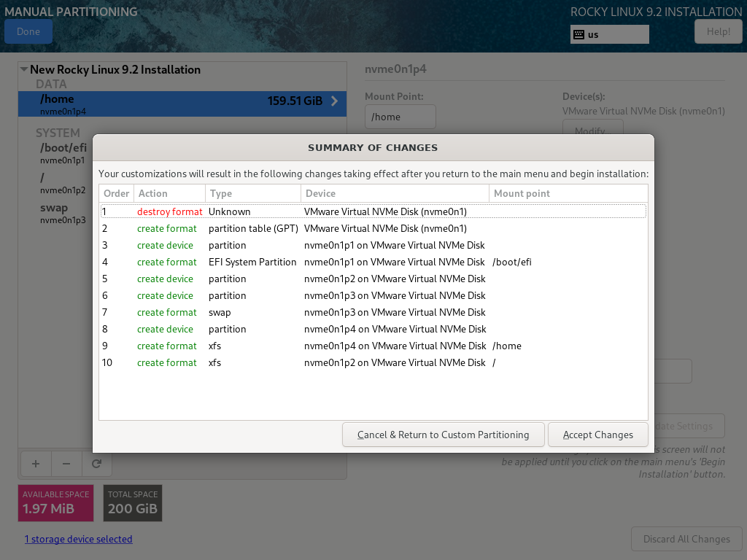Viewport: 747px width, 560px height.
Task: Click the us keyboard layout selector
Action: point(609,34)
